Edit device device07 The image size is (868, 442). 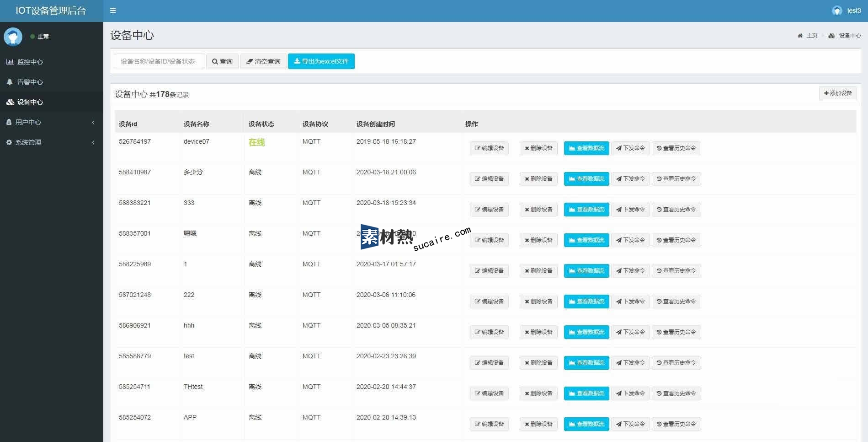click(x=489, y=148)
